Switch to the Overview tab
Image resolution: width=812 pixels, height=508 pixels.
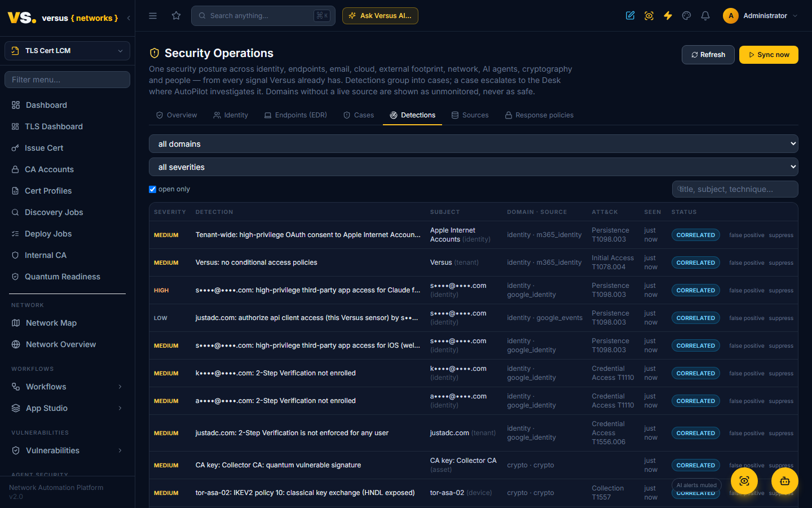tap(176, 115)
